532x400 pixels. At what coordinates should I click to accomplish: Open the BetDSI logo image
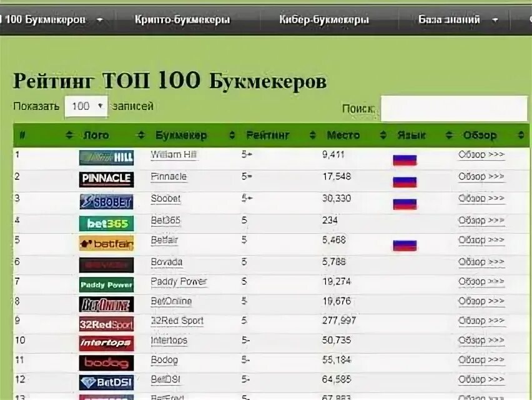click(106, 382)
